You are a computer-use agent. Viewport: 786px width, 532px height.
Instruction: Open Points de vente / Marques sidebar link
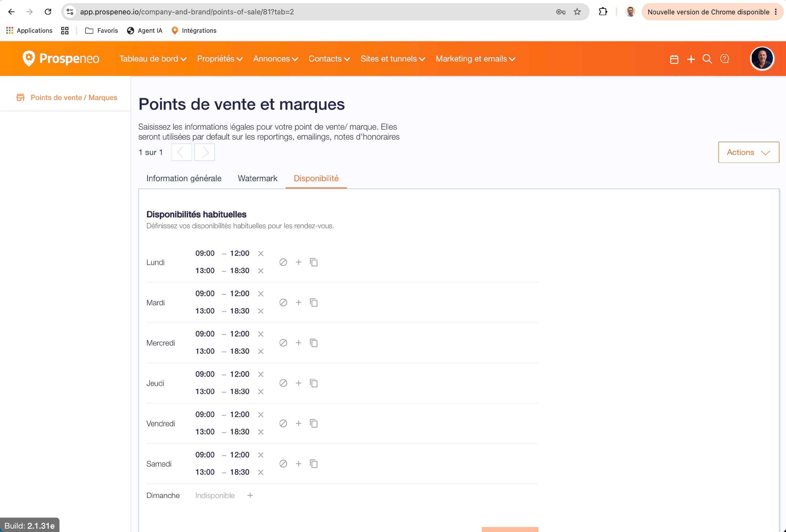[67, 97]
